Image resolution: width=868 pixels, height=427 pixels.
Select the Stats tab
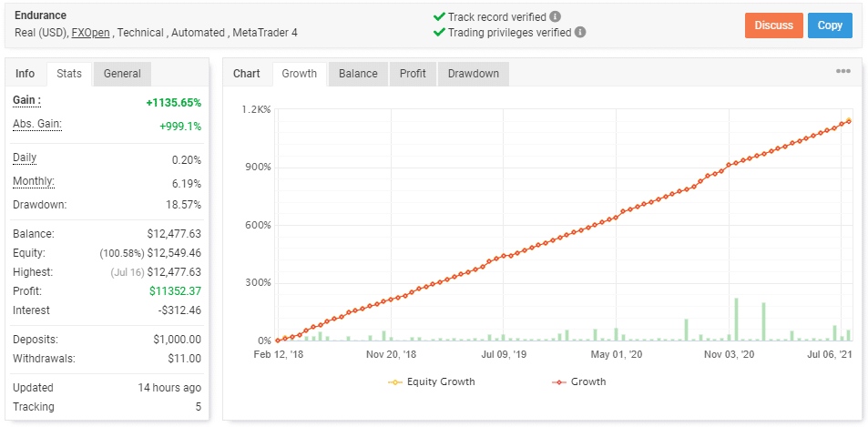point(70,74)
